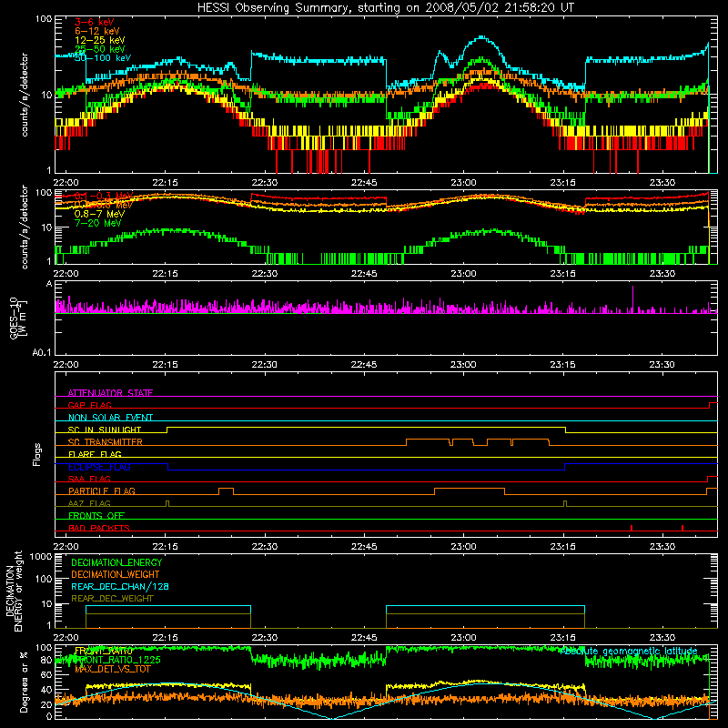Click the Flags vertical axis title
This screenshot has height=728, width=728.
coord(37,454)
